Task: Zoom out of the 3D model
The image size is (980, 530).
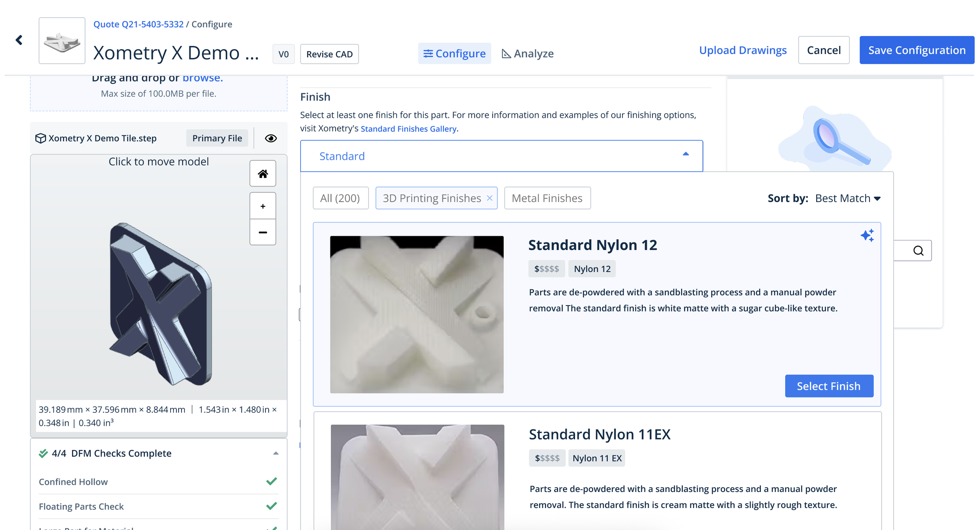Action: click(x=263, y=232)
